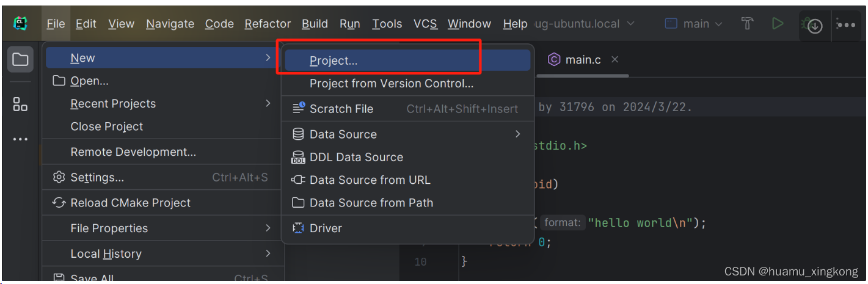Click the circled download arrow icon

click(815, 26)
